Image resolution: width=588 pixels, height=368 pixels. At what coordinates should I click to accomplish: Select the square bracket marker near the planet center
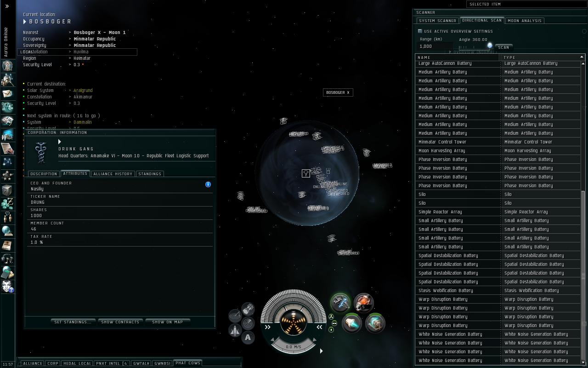coord(306,173)
